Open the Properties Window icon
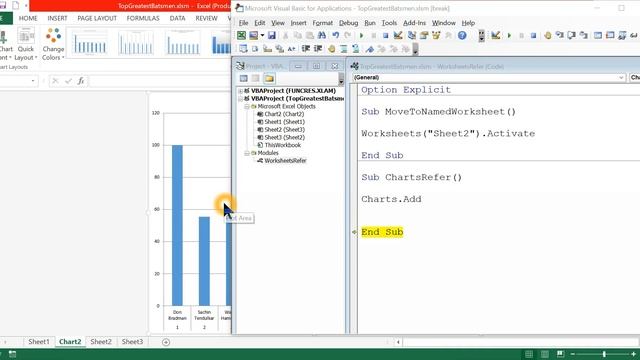640x360 pixels. coord(424,36)
